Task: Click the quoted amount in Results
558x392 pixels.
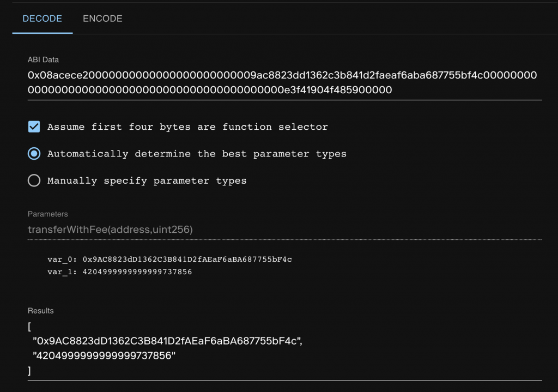Action: click(x=105, y=356)
